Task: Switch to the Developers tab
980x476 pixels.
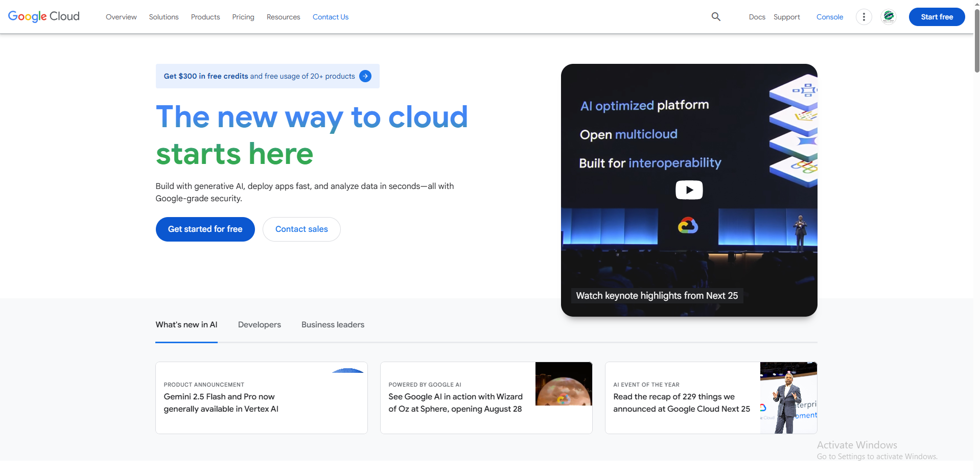Action: tap(260, 325)
